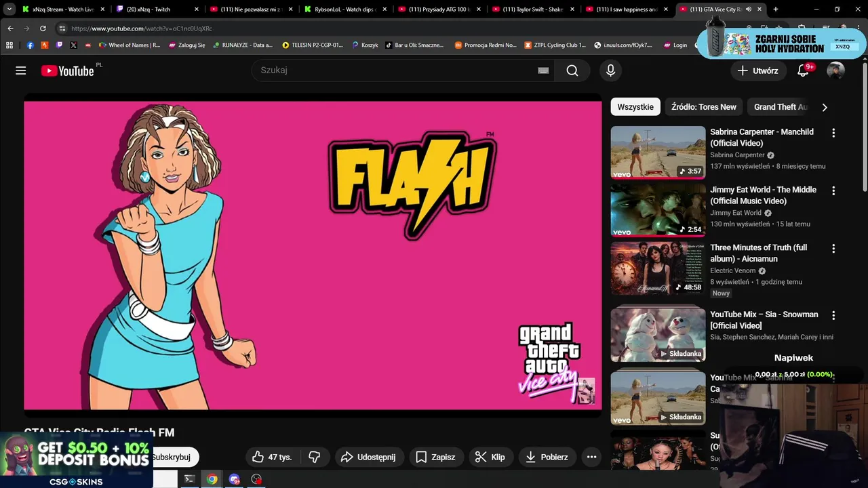
Task: Open new Chrome tab with plus
Action: [x=776, y=9]
